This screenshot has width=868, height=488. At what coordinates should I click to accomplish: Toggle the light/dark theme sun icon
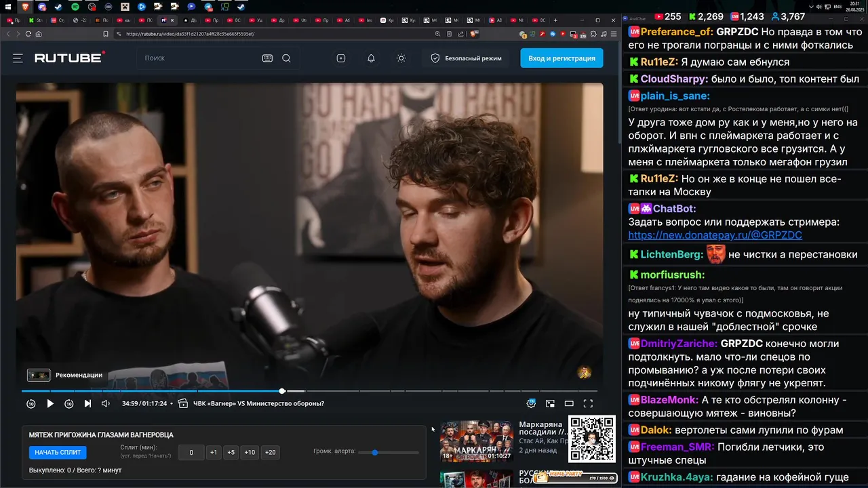401,58
